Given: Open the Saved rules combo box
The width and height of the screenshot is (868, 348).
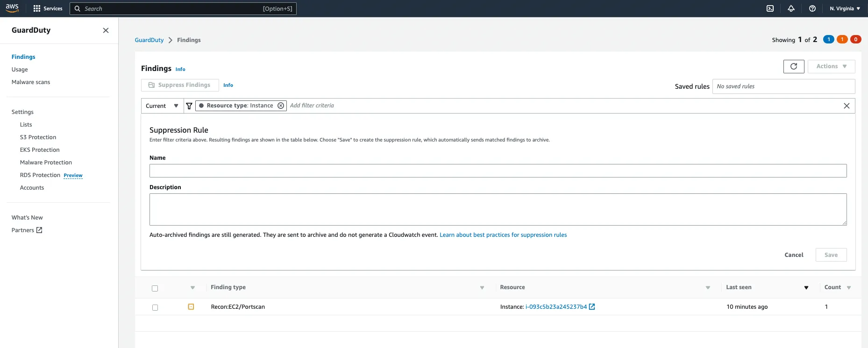Looking at the screenshot, I should [783, 86].
